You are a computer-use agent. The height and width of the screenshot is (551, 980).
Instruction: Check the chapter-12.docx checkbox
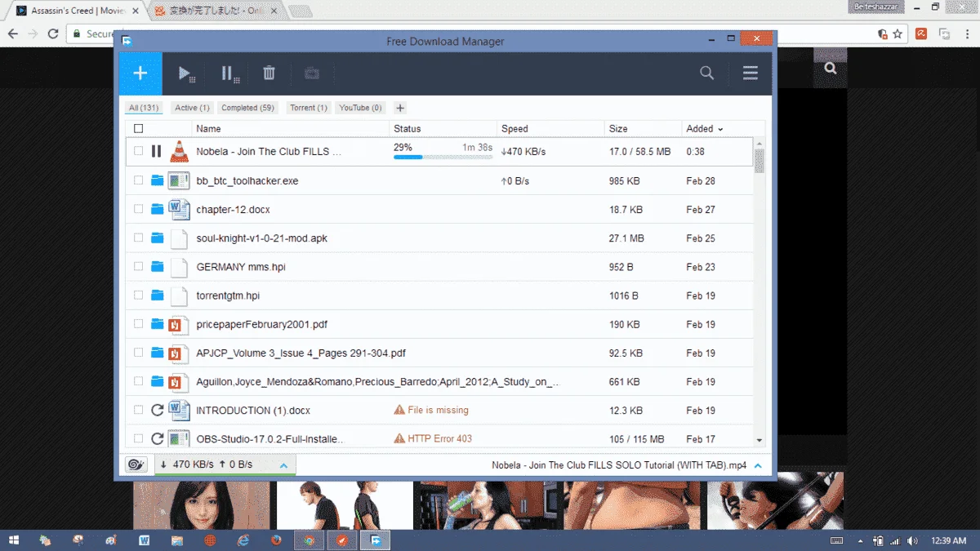point(138,209)
